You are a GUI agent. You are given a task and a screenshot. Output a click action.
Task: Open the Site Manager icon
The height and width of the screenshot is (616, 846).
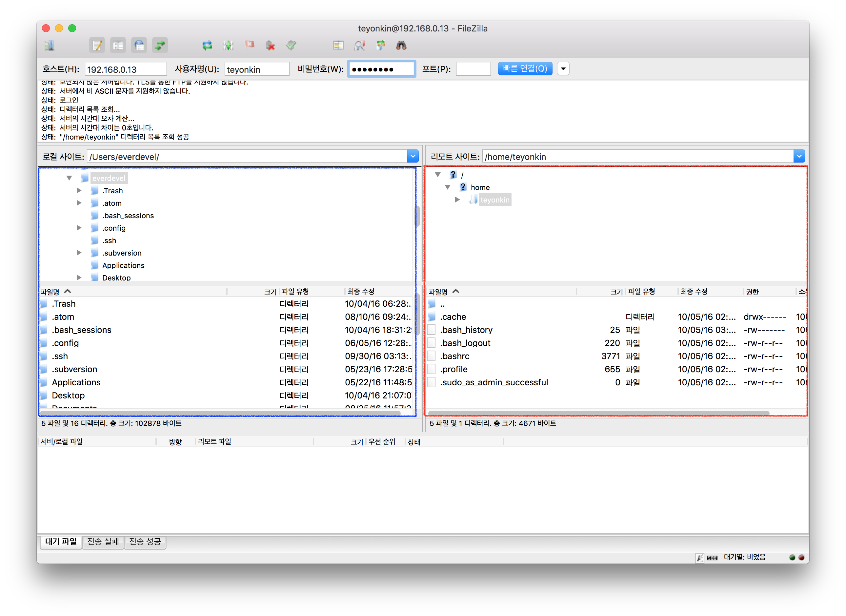click(x=50, y=46)
